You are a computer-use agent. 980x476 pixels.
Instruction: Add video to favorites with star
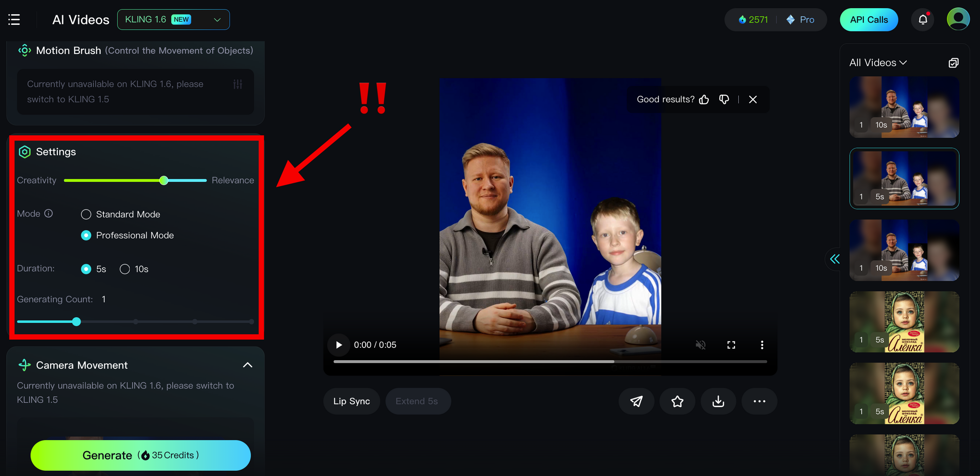pyautogui.click(x=677, y=401)
